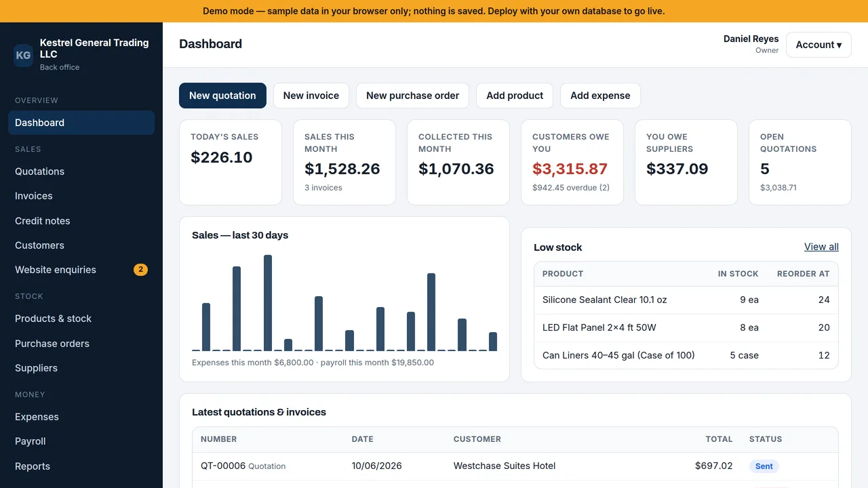Navigate to Payroll page
This screenshot has height=488, width=868.
pyautogui.click(x=81, y=441)
